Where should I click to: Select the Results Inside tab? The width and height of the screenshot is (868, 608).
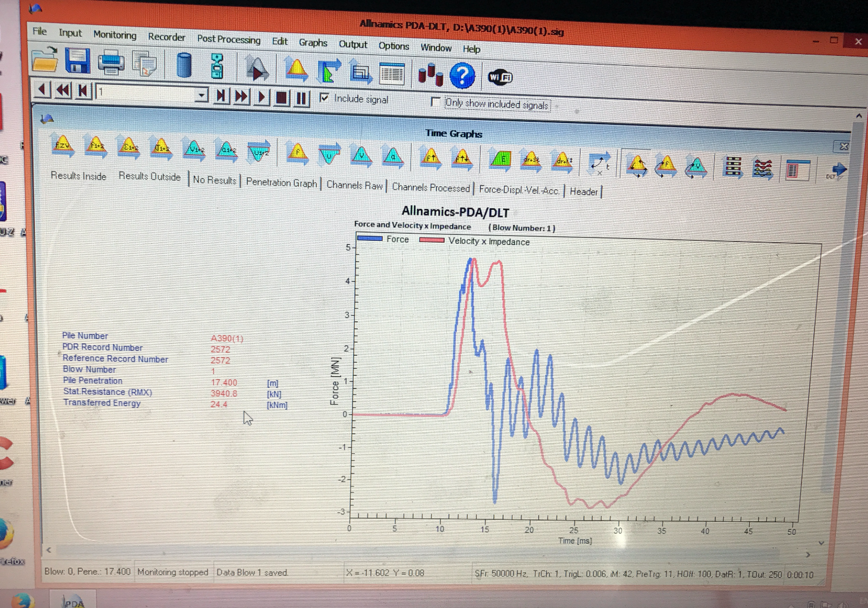point(78,176)
